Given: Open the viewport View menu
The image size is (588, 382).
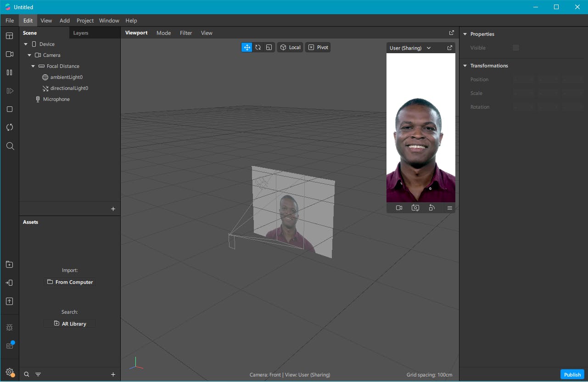Looking at the screenshot, I should coord(207,33).
